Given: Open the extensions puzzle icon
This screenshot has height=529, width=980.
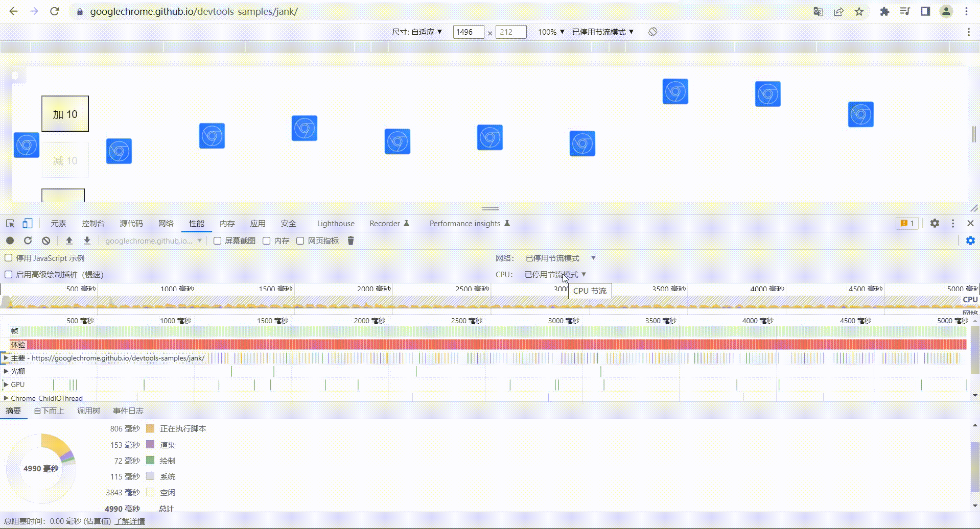Looking at the screenshot, I should 884,11.
